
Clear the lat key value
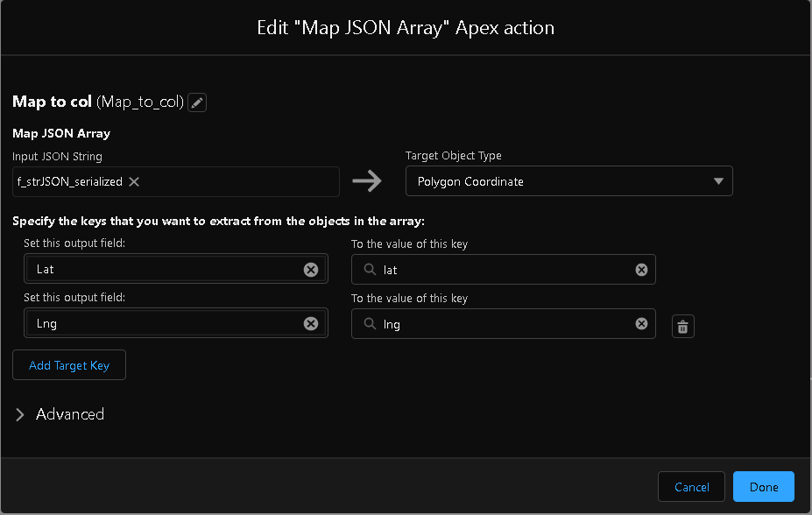coord(641,270)
